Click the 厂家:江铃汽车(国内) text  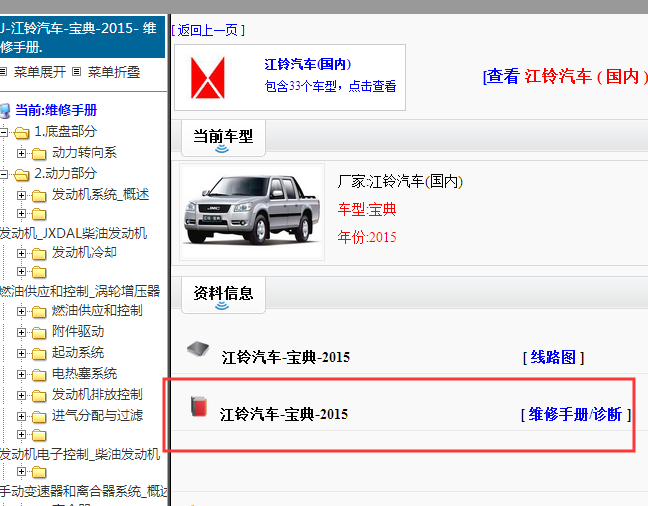coord(400,181)
